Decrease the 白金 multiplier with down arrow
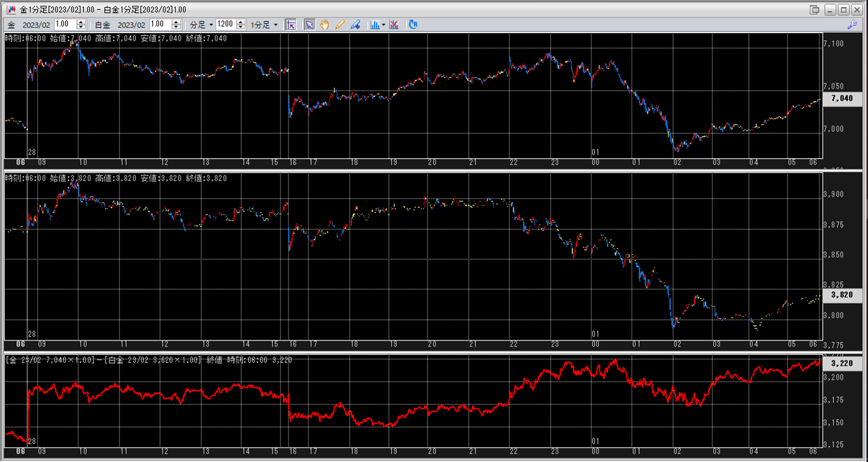Viewport: 868px width, 462px height. coord(176,27)
